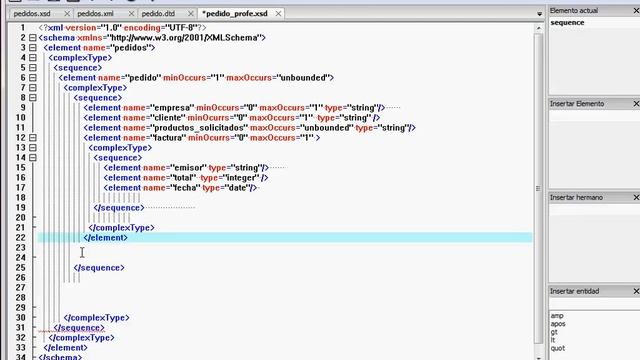Viewport: 640px width, 360px height.
Task: Select the amp entity
Action: tap(557, 316)
